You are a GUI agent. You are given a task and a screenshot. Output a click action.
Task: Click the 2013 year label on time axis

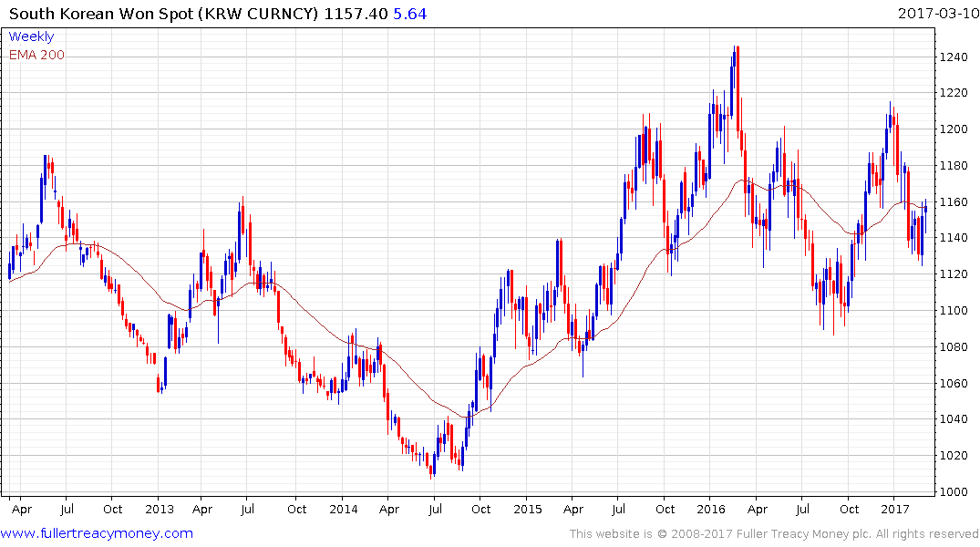pos(160,510)
